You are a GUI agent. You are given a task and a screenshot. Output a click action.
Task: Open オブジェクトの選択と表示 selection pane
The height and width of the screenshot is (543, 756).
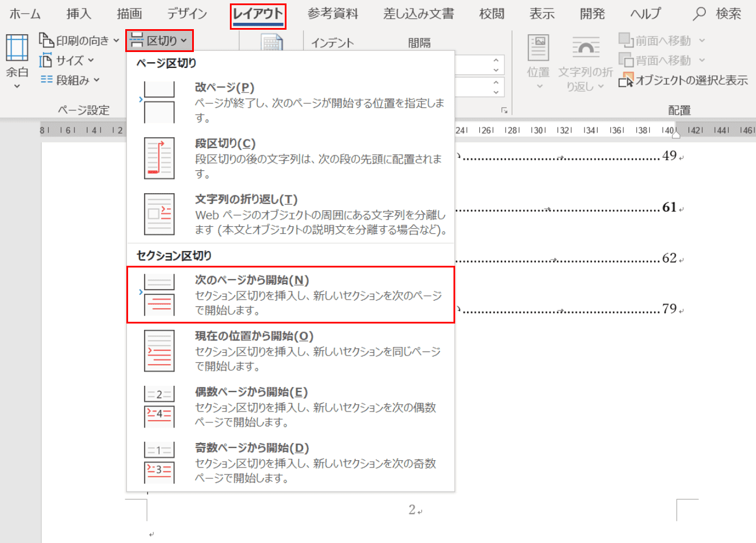coord(683,80)
